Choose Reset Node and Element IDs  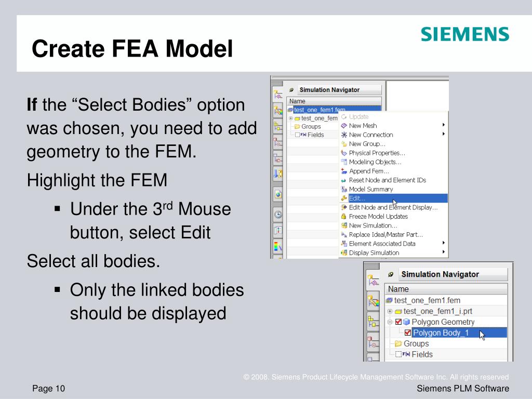(394, 180)
